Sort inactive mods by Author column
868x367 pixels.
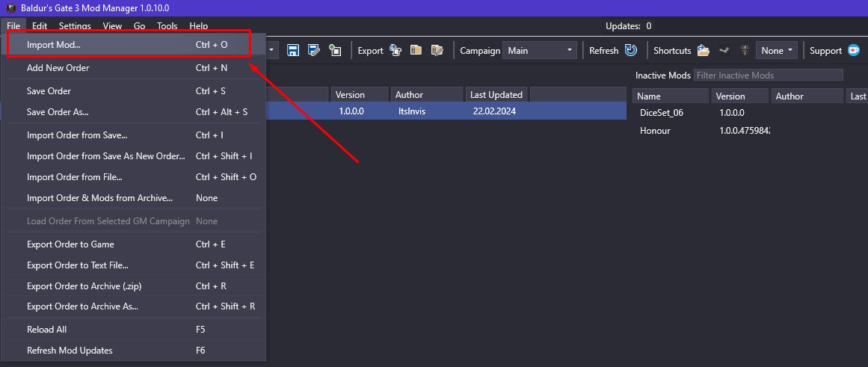(807, 96)
